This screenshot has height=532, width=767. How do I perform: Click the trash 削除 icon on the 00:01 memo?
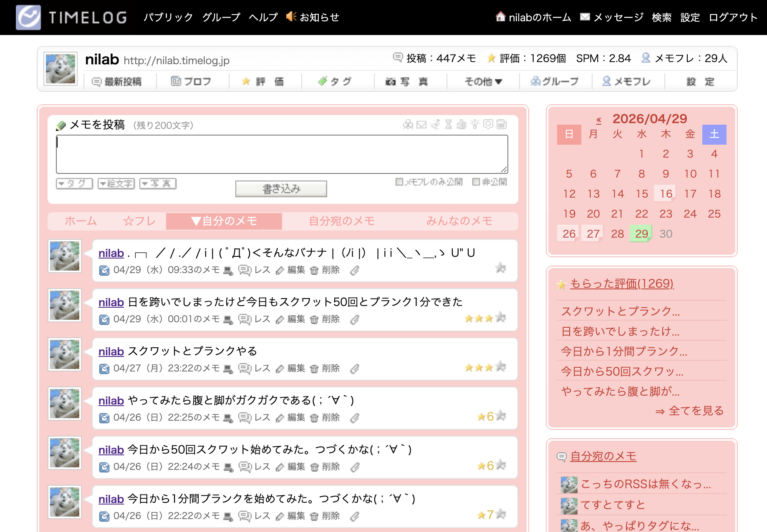pyautogui.click(x=314, y=319)
